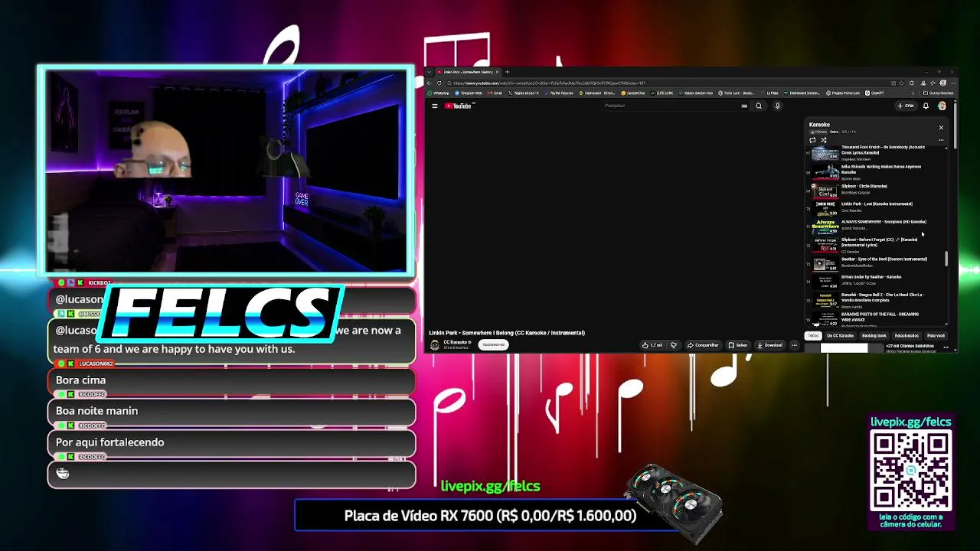Screen dimensions: 980x551
Task: Play Linkin Park - Lost karaoke instrumental
Action: click(x=877, y=204)
